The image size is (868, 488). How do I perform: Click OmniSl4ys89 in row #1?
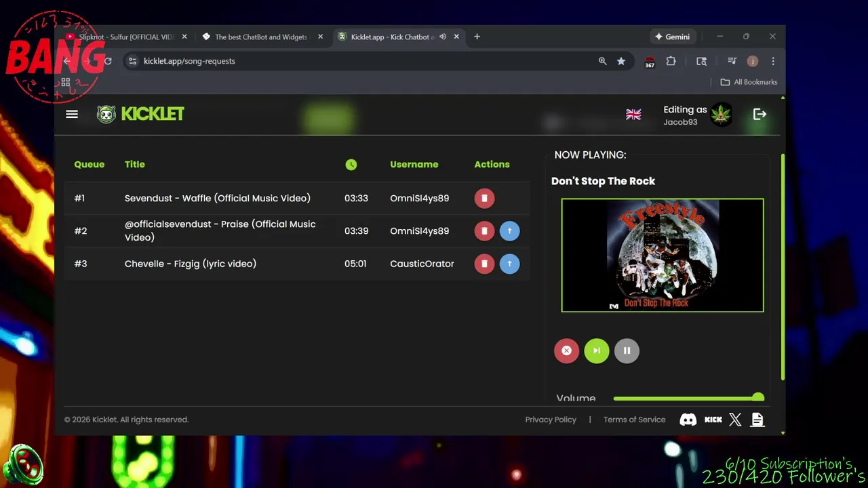click(419, 198)
